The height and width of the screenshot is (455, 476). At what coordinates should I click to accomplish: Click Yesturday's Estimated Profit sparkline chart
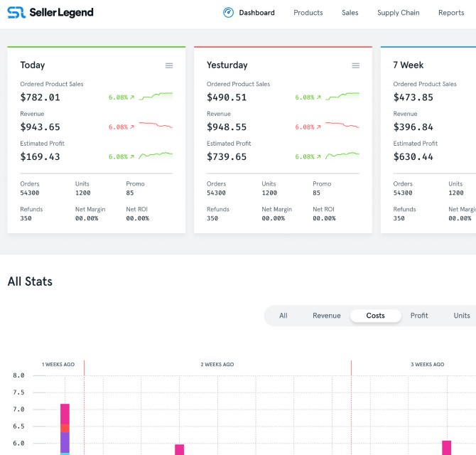[x=342, y=155]
